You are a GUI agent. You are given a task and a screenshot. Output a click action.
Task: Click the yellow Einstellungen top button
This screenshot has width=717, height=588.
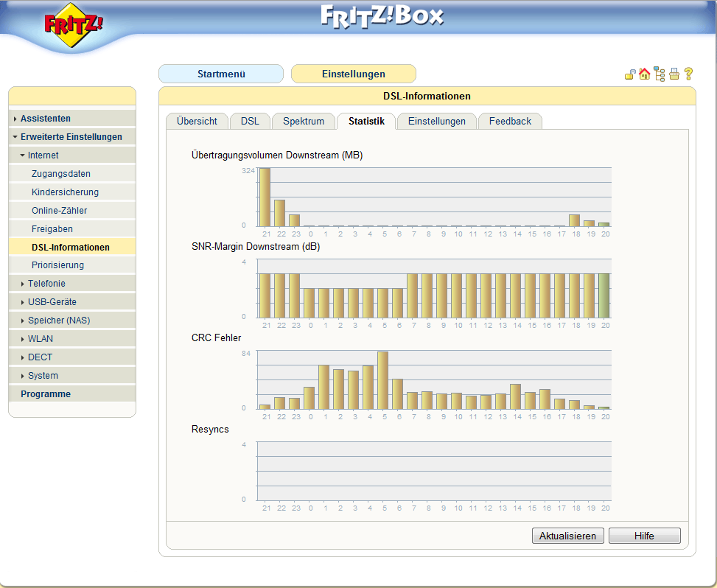pyautogui.click(x=354, y=74)
